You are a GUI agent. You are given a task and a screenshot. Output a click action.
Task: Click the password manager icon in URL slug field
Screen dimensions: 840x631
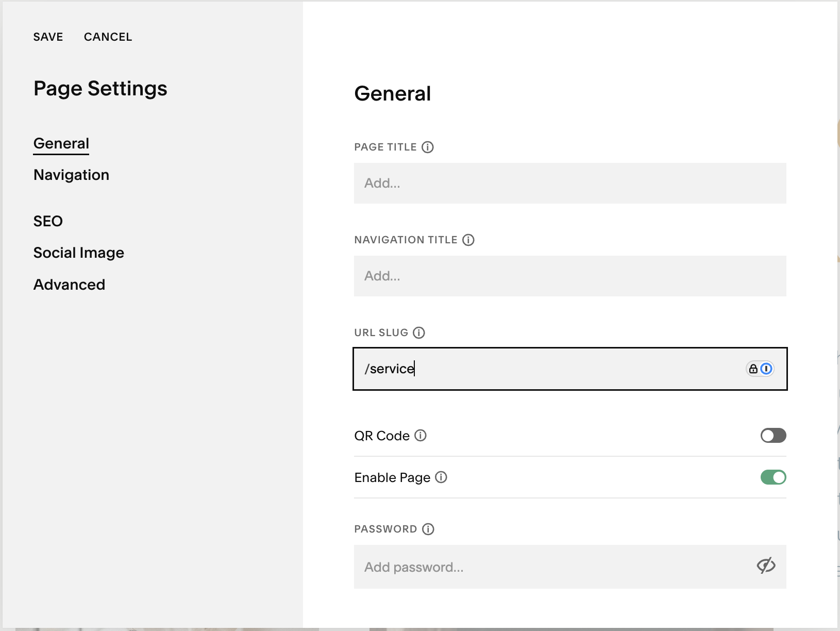point(760,369)
